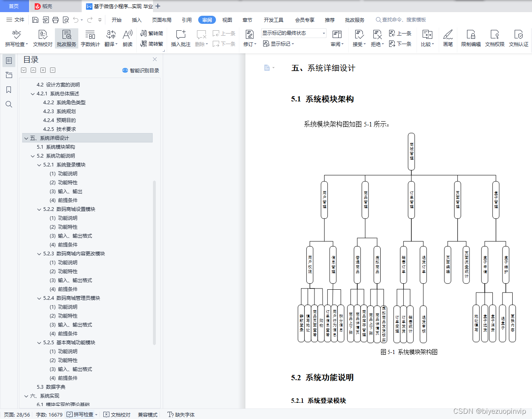The width and height of the screenshot is (532, 419).
Task: Toggle 文档校对 in the status bar
Action: 117,415
